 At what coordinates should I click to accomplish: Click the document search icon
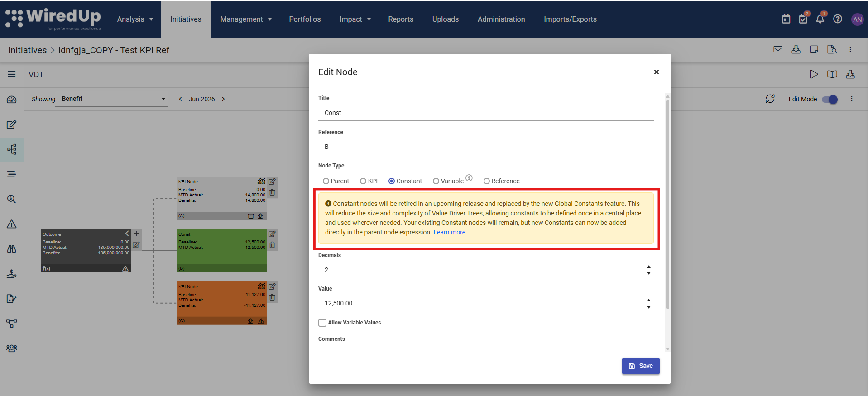click(832, 50)
